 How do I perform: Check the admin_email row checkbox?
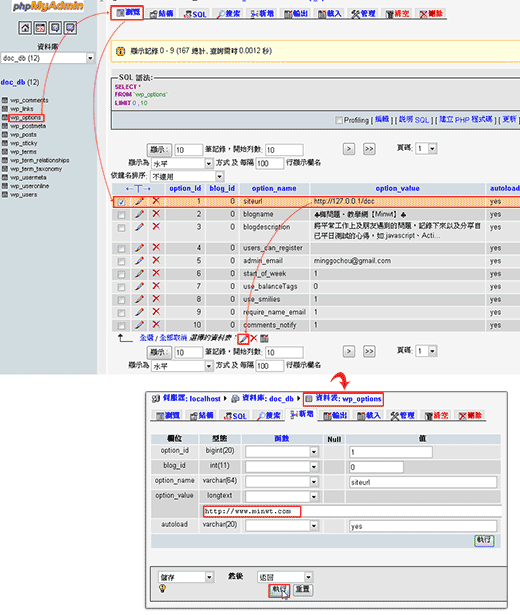(122, 262)
